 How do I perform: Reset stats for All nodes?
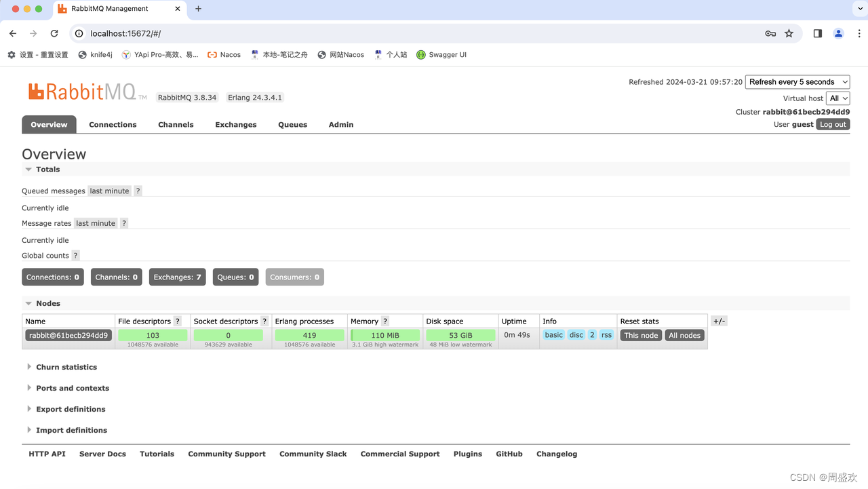click(x=685, y=336)
